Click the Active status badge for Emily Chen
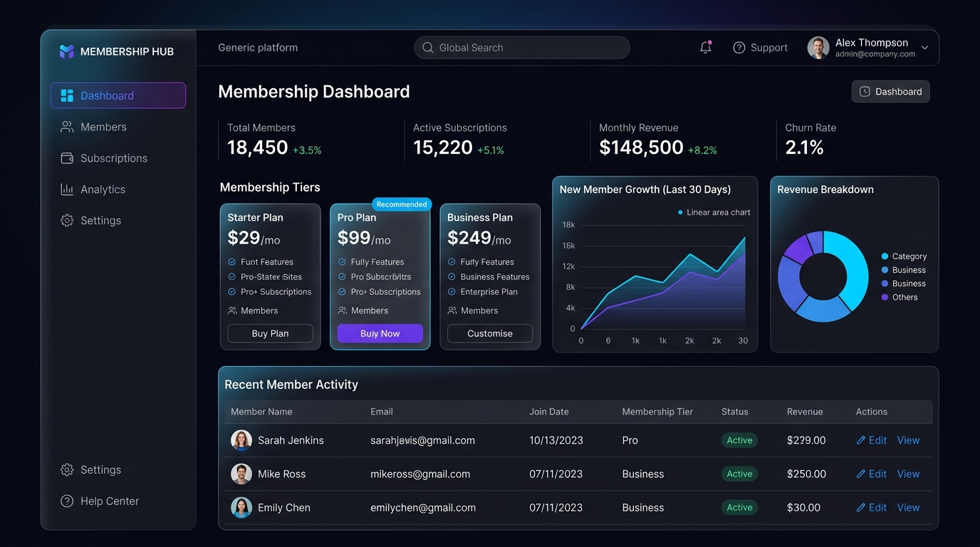 coord(739,508)
